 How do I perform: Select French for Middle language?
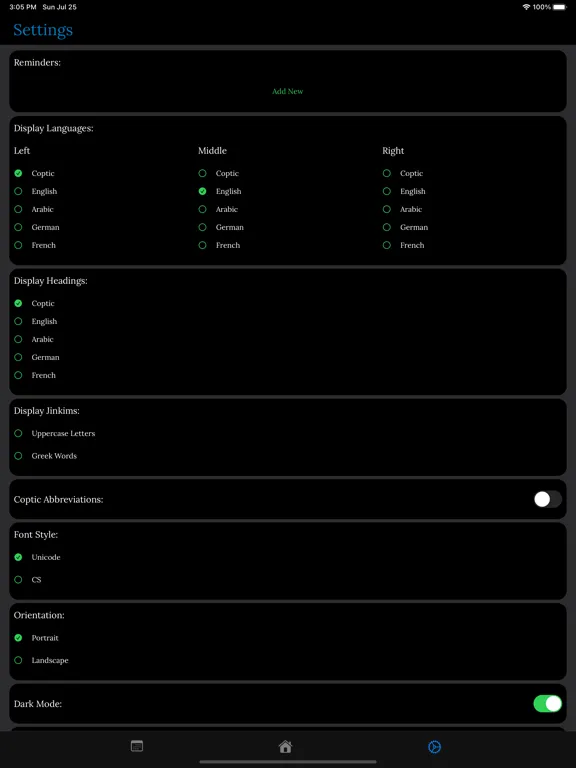pyautogui.click(x=202, y=245)
